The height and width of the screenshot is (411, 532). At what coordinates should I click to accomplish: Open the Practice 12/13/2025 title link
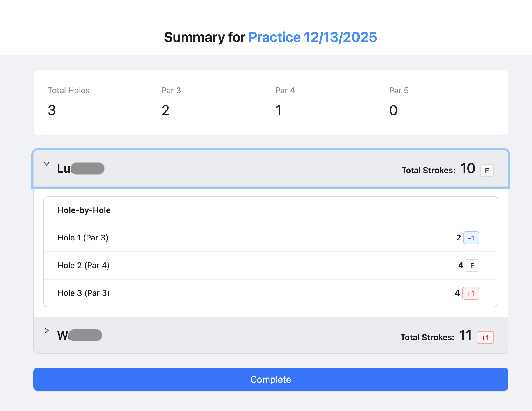(313, 37)
